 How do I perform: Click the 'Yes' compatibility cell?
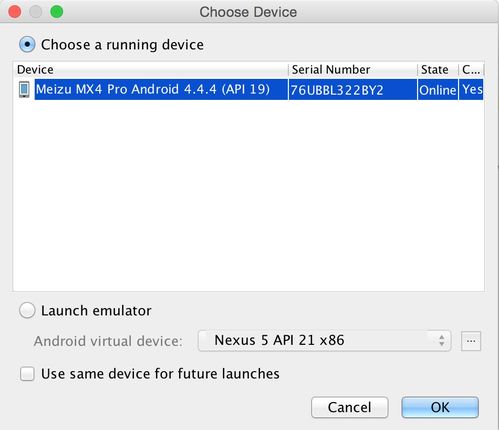[471, 90]
